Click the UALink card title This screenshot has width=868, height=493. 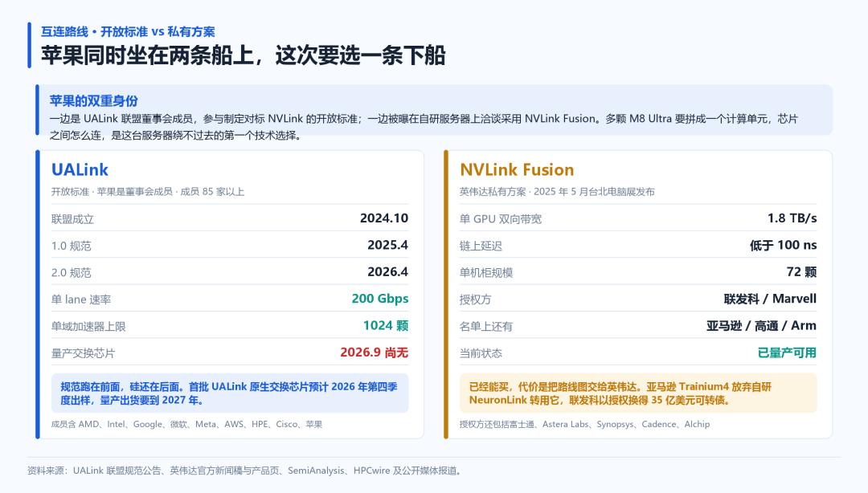80,169
